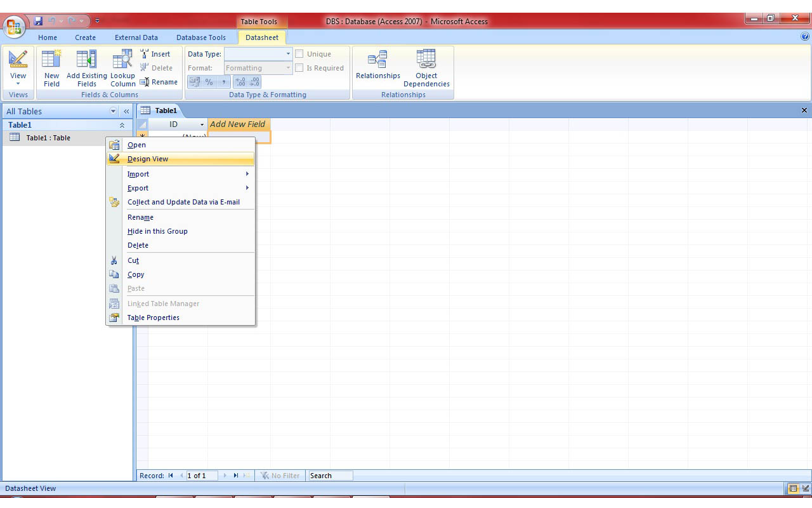Image resolution: width=812 pixels, height=508 pixels.
Task: Expand Customize Quick Access Toolbar arrow
Action: tap(97, 21)
